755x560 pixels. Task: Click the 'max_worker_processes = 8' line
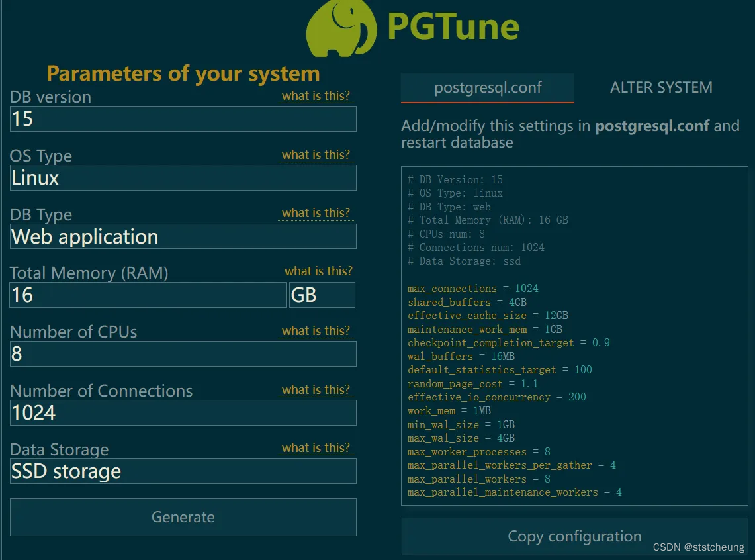pyautogui.click(x=479, y=451)
